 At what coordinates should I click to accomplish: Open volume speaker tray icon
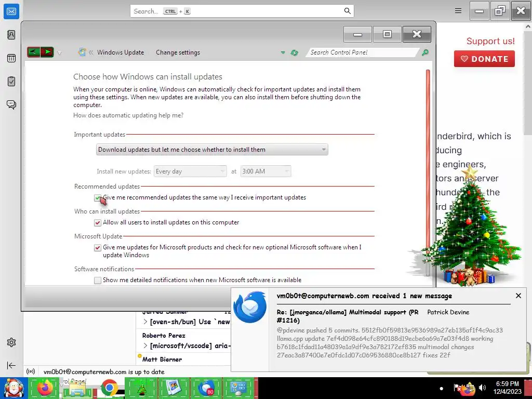[482, 388]
